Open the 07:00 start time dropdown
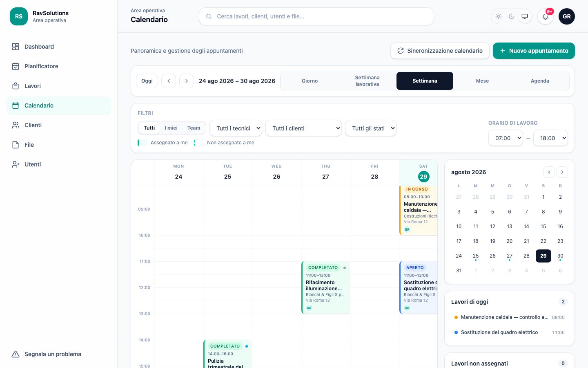The image size is (588, 368). point(506,138)
